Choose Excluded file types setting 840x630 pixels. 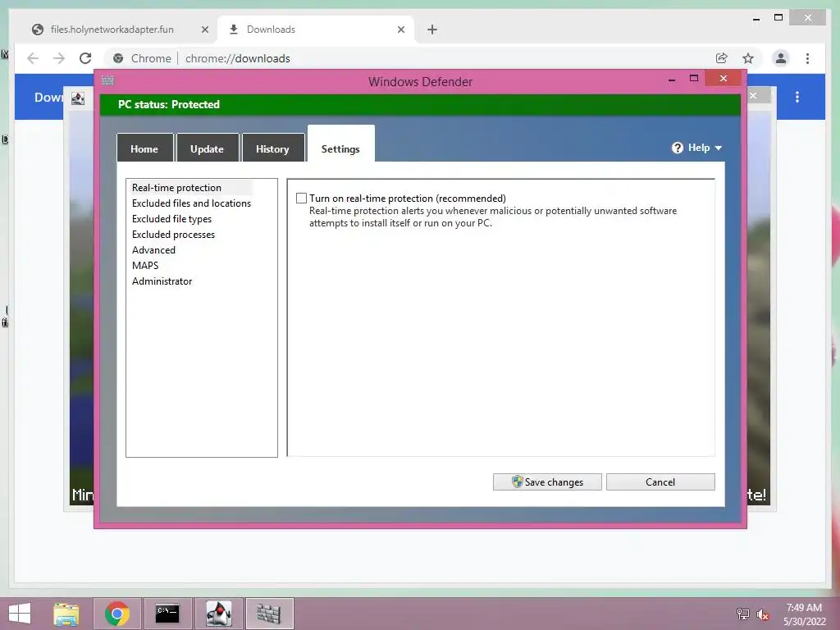pos(171,218)
